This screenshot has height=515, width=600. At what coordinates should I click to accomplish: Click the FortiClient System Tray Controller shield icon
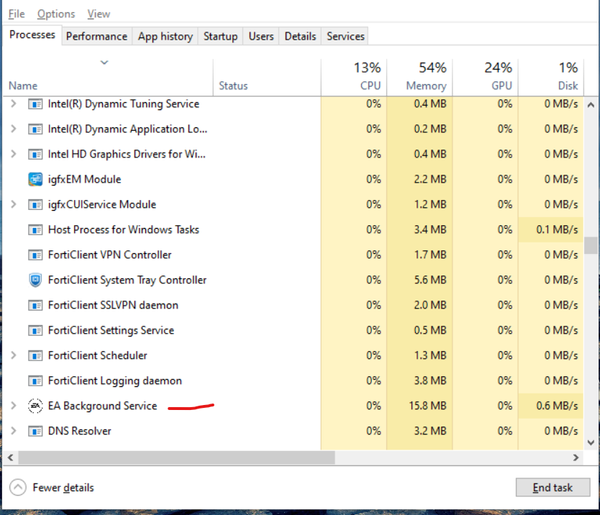tap(35, 280)
